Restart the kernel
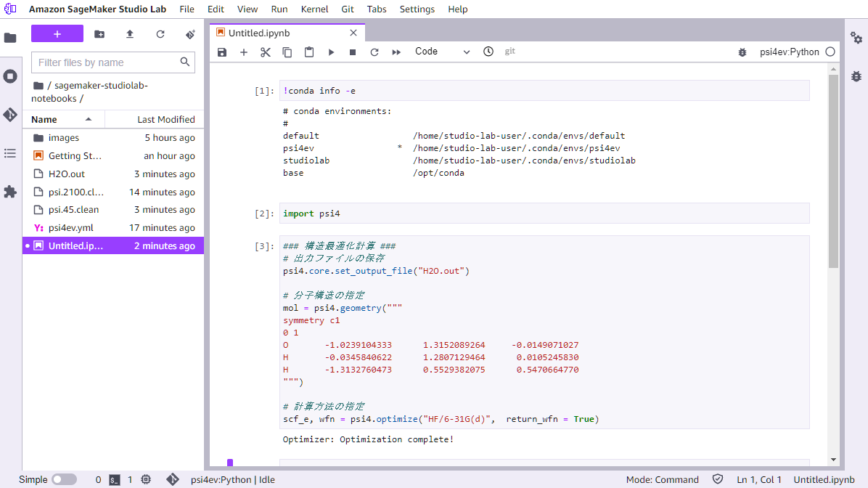The height and width of the screenshot is (488, 868). coord(374,52)
